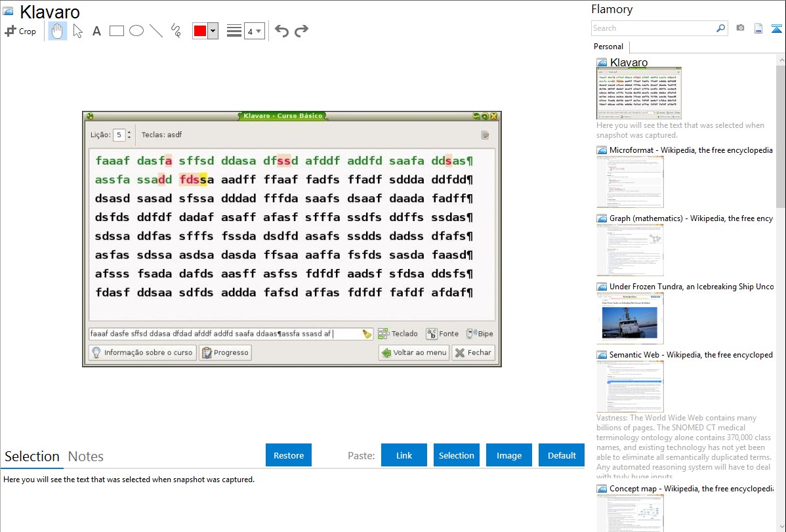The height and width of the screenshot is (532, 786).
Task: Click the camera capture icon
Action: coord(740,28)
